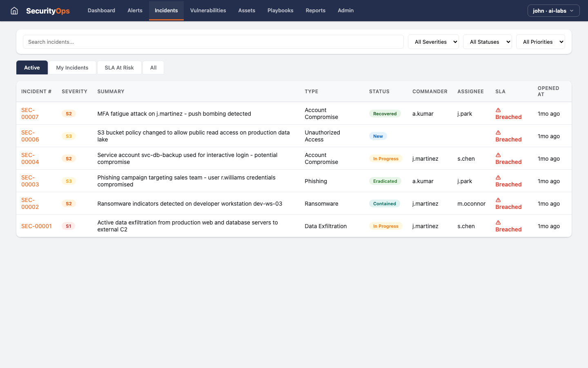Click the S2 severity badge on SEC-00007
Screen dimensions: 588x368
tap(69, 113)
